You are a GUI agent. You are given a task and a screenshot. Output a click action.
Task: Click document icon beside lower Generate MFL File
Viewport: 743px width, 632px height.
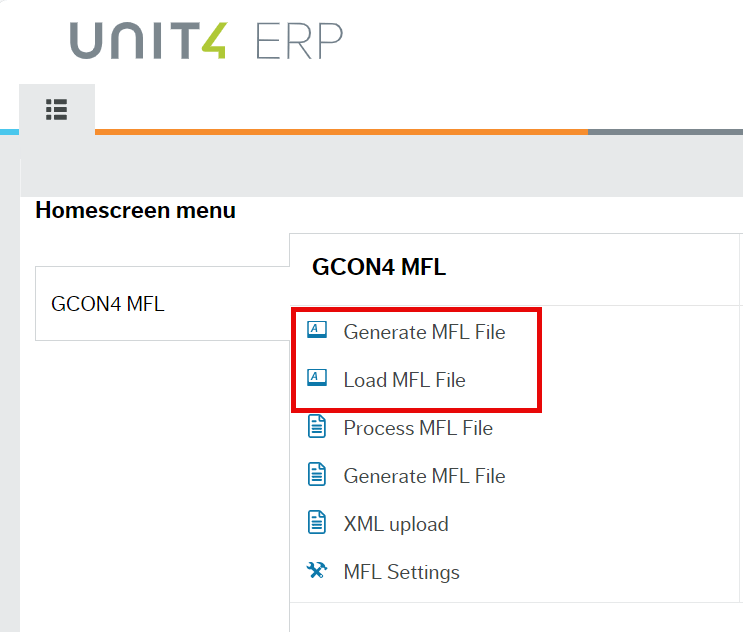pos(317,475)
